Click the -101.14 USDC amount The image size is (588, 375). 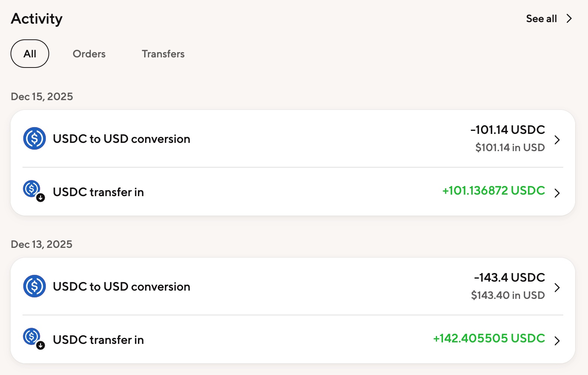[508, 130]
